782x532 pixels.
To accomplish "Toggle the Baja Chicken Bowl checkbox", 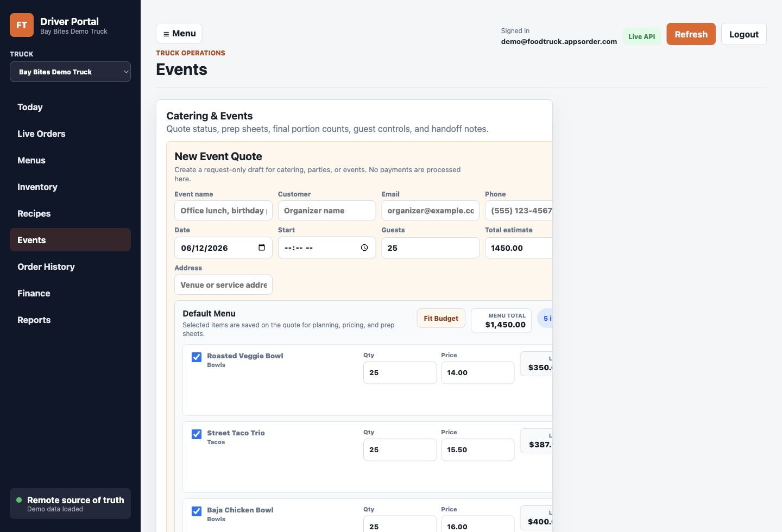I will pos(197,511).
